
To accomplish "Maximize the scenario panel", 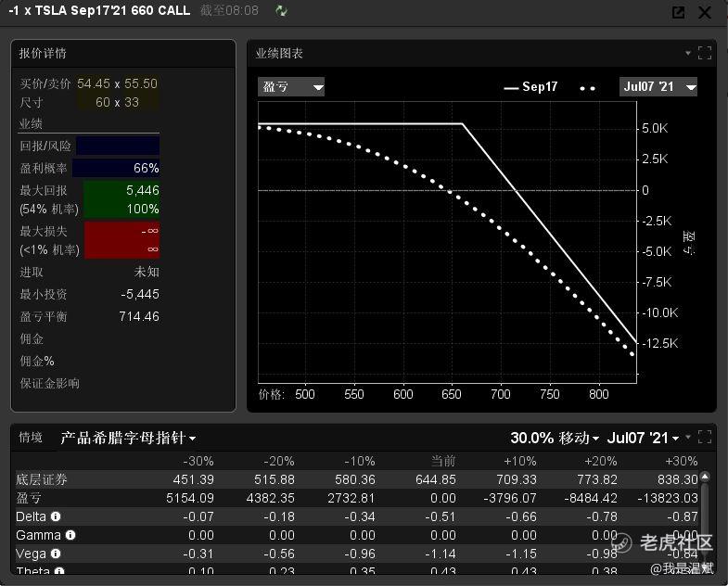I will coord(704,437).
